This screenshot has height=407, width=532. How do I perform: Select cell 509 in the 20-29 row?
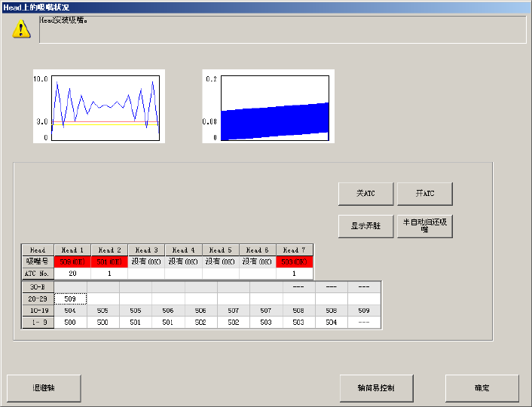pos(70,298)
